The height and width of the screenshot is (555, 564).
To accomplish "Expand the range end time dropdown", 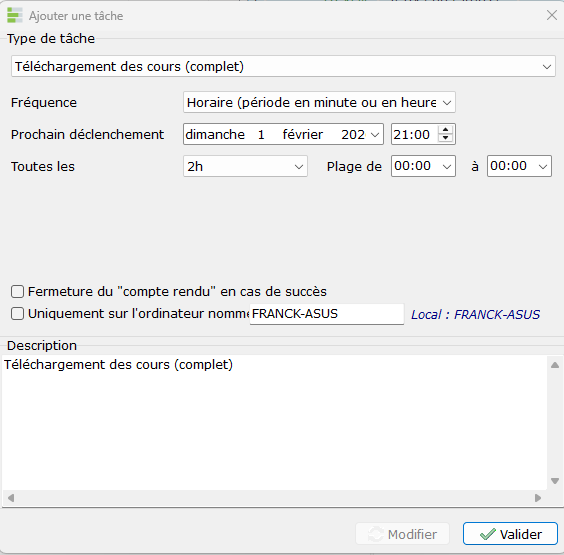I will (x=519, y=166).
